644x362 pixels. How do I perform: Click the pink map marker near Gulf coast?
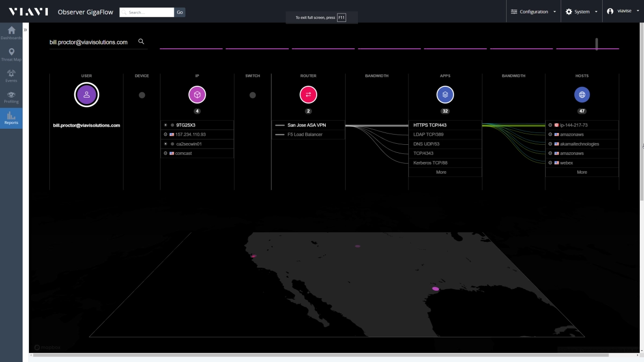click(x=435, y=289)
